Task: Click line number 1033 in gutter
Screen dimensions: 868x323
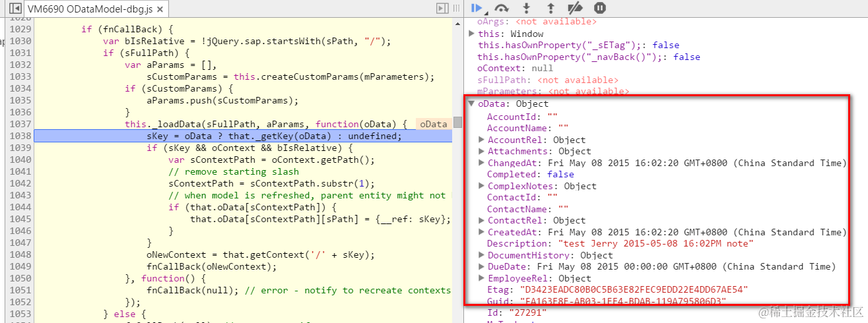Action: pyautogui.click(x=20, y=76)
